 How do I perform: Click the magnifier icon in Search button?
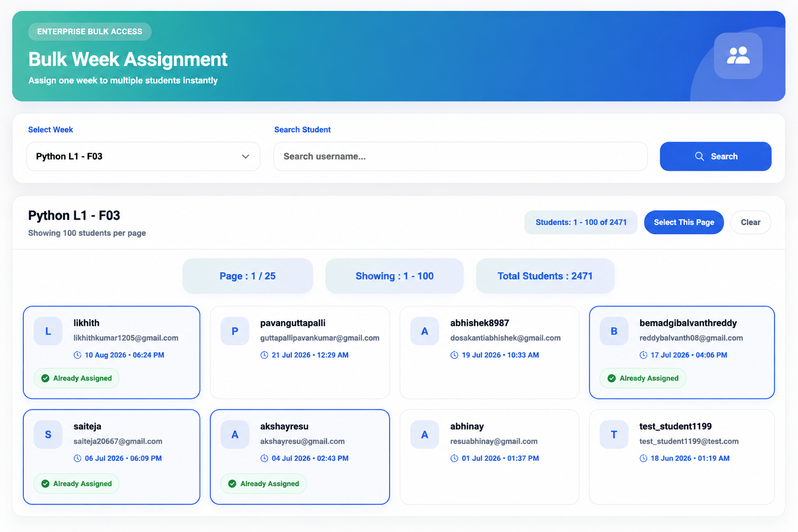click(699, 156)
